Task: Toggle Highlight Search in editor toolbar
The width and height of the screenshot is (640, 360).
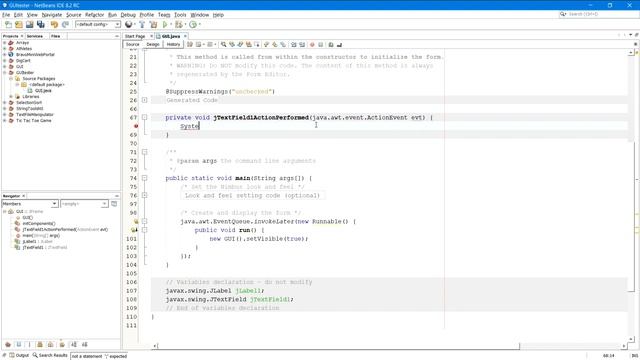Action: [248, 44]
